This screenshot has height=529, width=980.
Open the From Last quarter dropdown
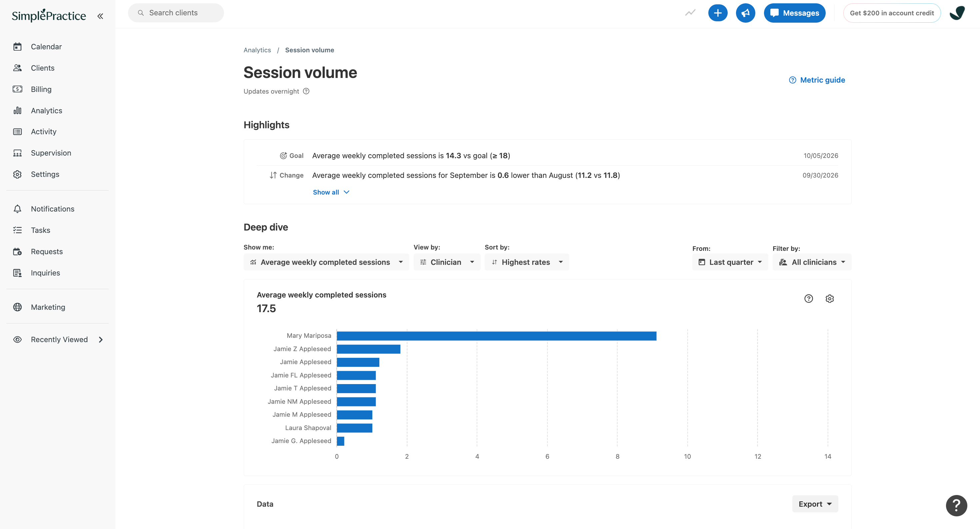point(730,262)
